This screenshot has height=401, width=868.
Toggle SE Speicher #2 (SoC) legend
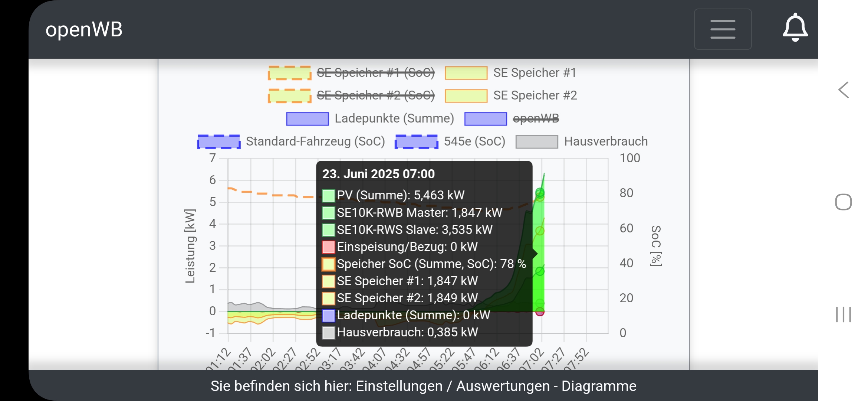click(x=375, y=95)
